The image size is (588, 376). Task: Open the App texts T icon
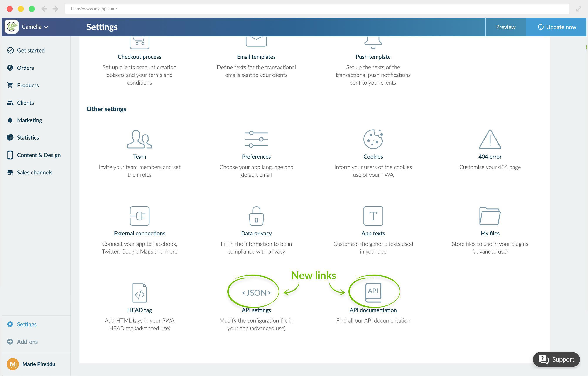pyautogui.click(x=373, y=216)
